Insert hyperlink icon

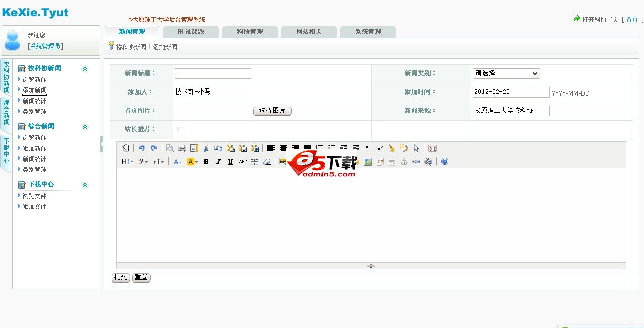click(x=416, y=162)
